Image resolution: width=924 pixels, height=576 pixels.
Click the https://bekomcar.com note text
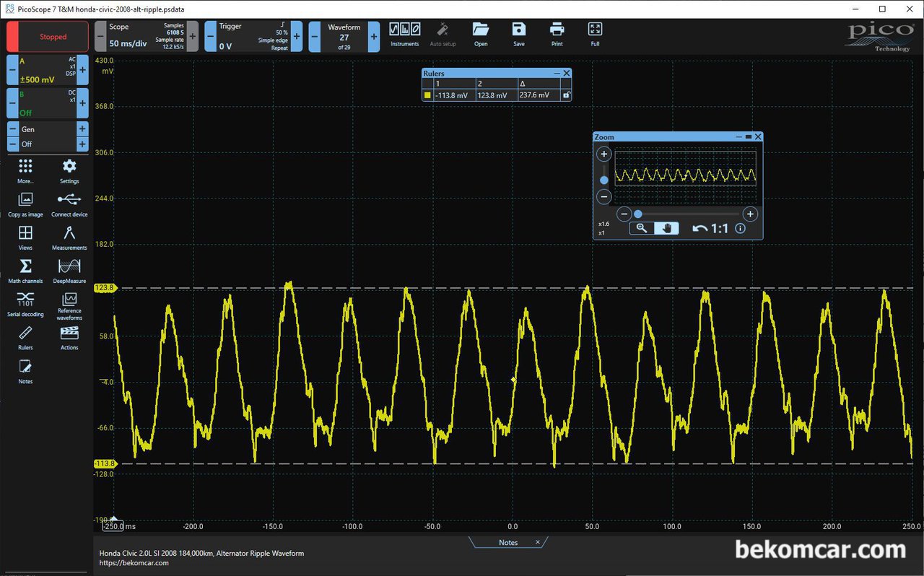pyautogui.click(x=134, y=563)
